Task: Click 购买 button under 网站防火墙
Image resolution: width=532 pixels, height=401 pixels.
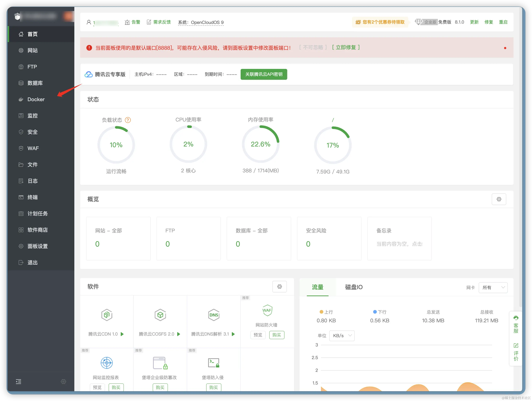Action: [277, 335]
